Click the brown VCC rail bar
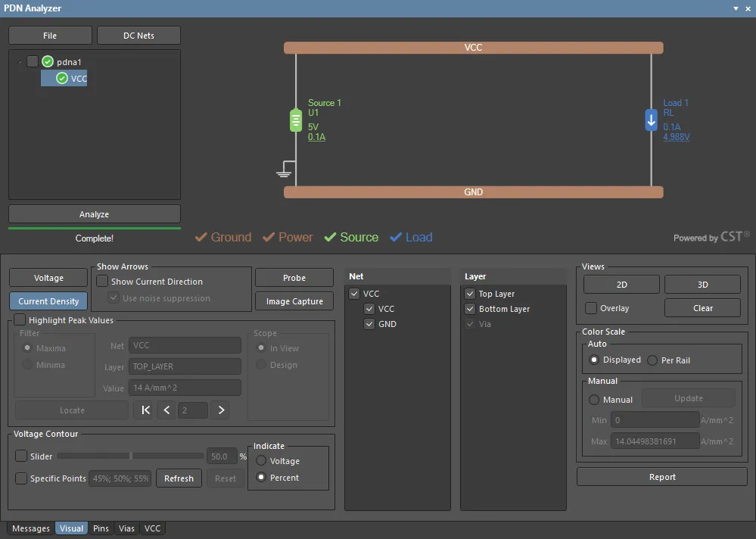756x539 pixels. coord(473,48)
